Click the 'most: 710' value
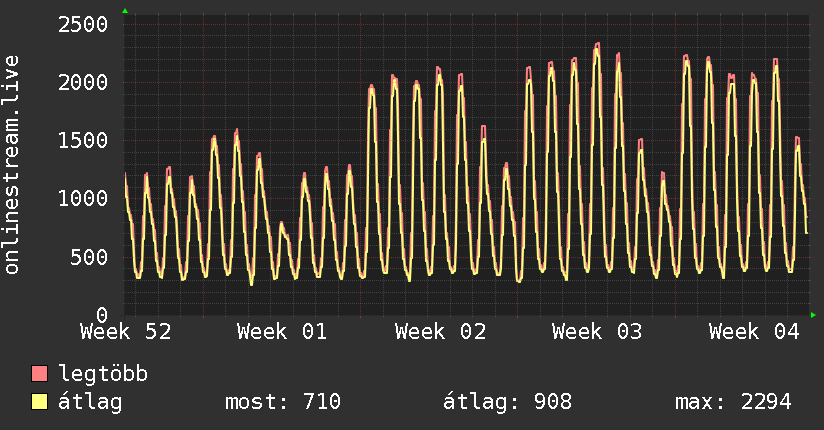 pyautogui.click(x=283, y=402)
